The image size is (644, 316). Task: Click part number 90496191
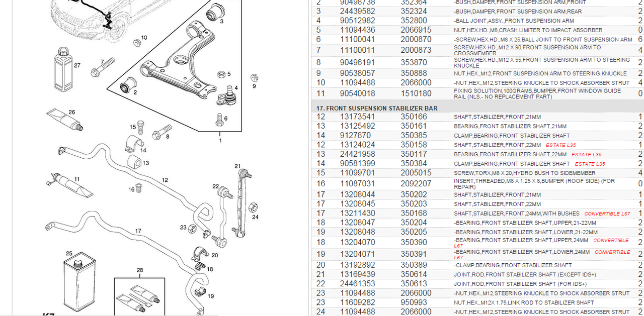[357, 62]
